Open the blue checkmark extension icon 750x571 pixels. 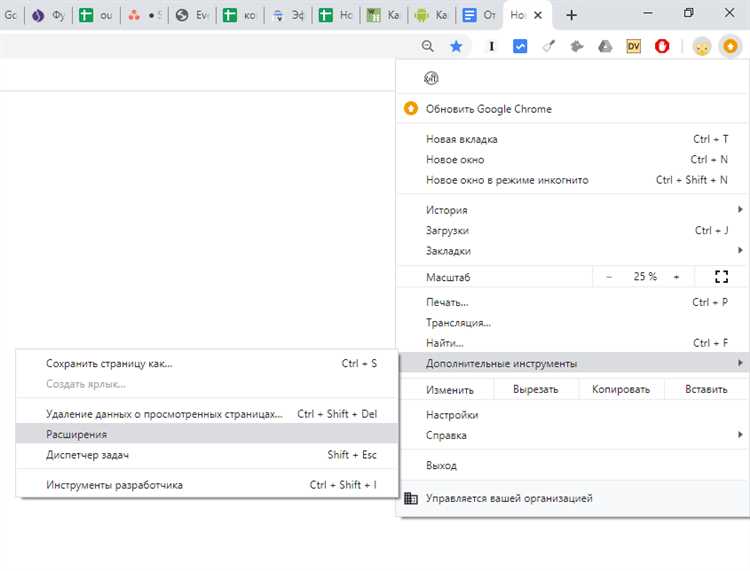[520, 46]
